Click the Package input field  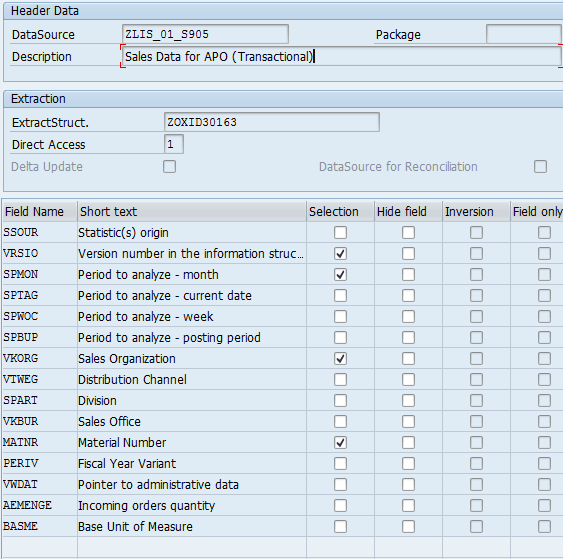524,34
